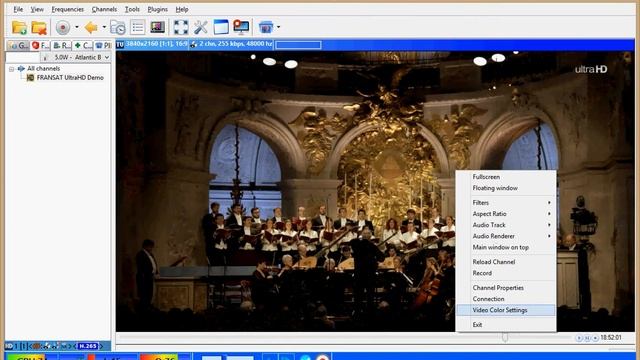Show the channel list icon in toolbar
This screenshot has height=360, width=640.
[x=138, y=27]
